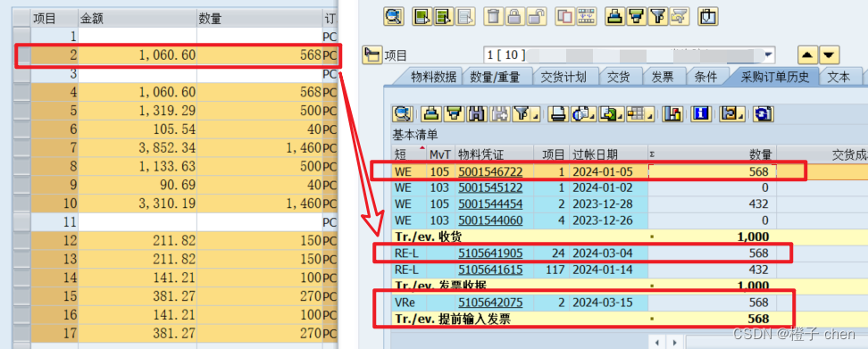Select row 7 via its row selector
Image resolution: width=868 pixels, height=349 pixels.
pos(21,147)
